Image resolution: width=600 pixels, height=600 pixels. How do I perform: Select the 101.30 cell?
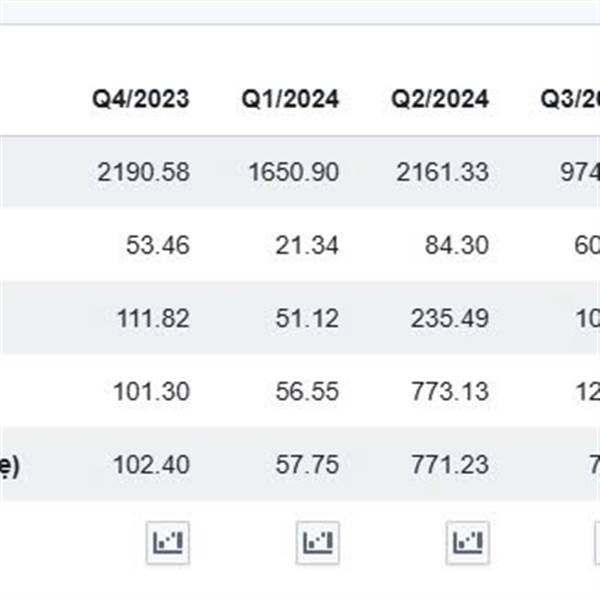click(x=152, y=391)
